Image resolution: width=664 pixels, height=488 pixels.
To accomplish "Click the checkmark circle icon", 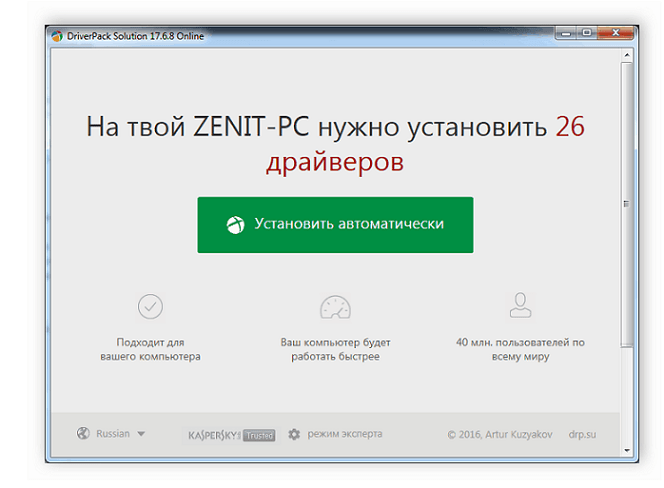I will coord(150,306).
